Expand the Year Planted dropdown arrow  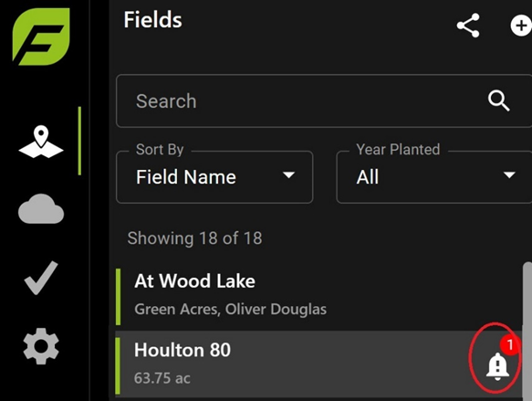click(509, 175)
